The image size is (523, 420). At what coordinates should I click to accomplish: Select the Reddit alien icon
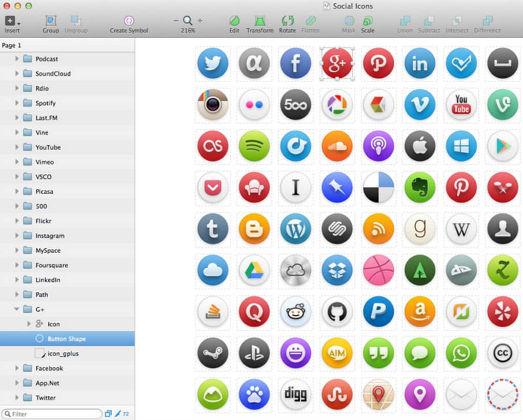[x=295, y=311]
